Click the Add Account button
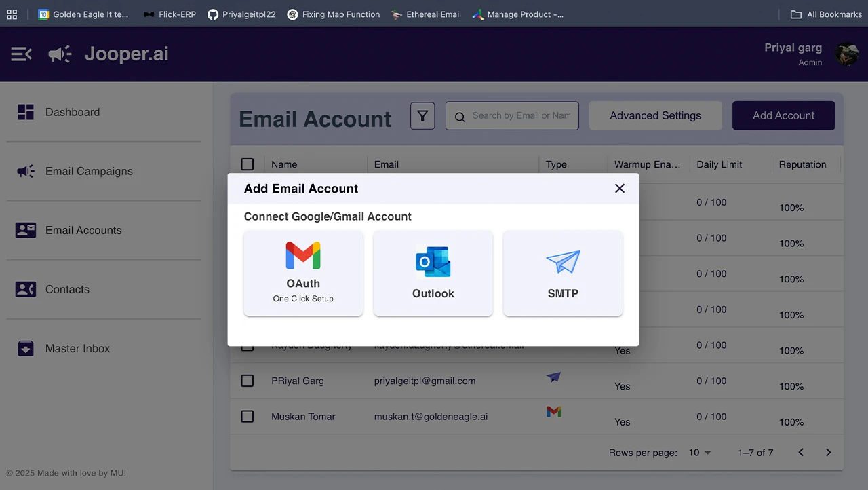 coord(783,115)
